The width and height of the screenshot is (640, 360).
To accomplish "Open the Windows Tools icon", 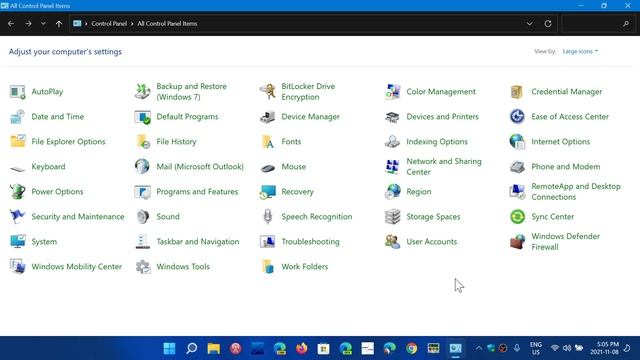I will coord(142,267).
